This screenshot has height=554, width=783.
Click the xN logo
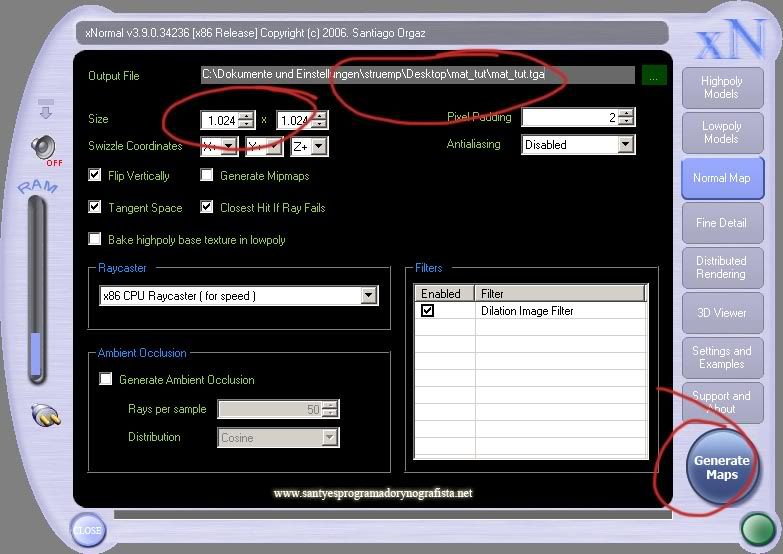[x=731, y=39]
